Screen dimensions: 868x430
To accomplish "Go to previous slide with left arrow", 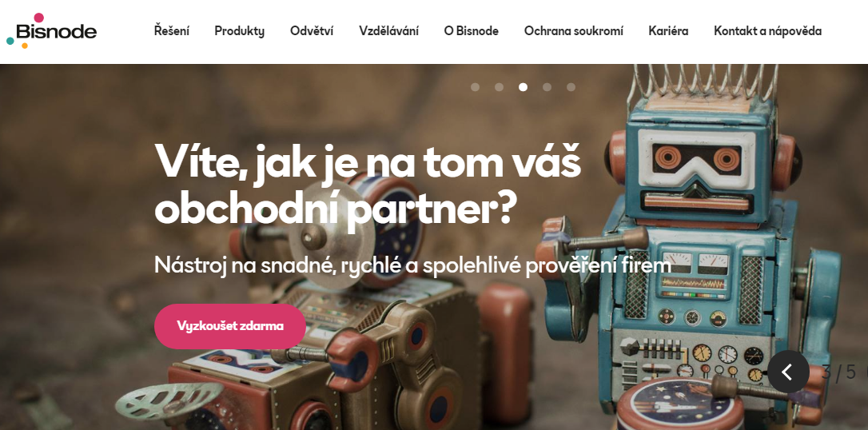I will pos(788,372).
